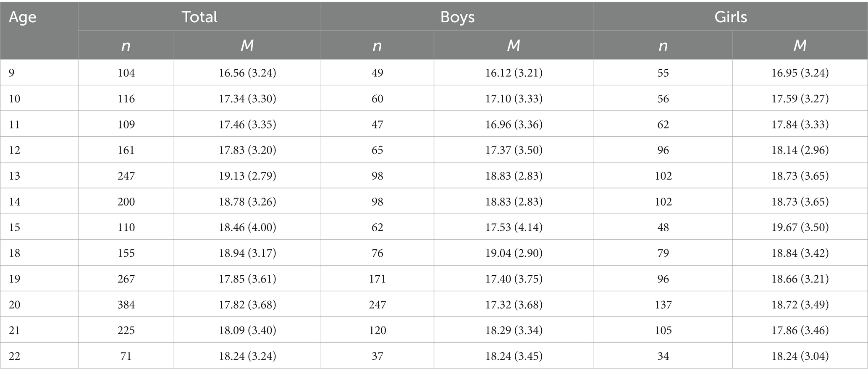Viewport: 868px width, 376px height.
Task: Click the Age column header
Action: [x=23, y=17]
